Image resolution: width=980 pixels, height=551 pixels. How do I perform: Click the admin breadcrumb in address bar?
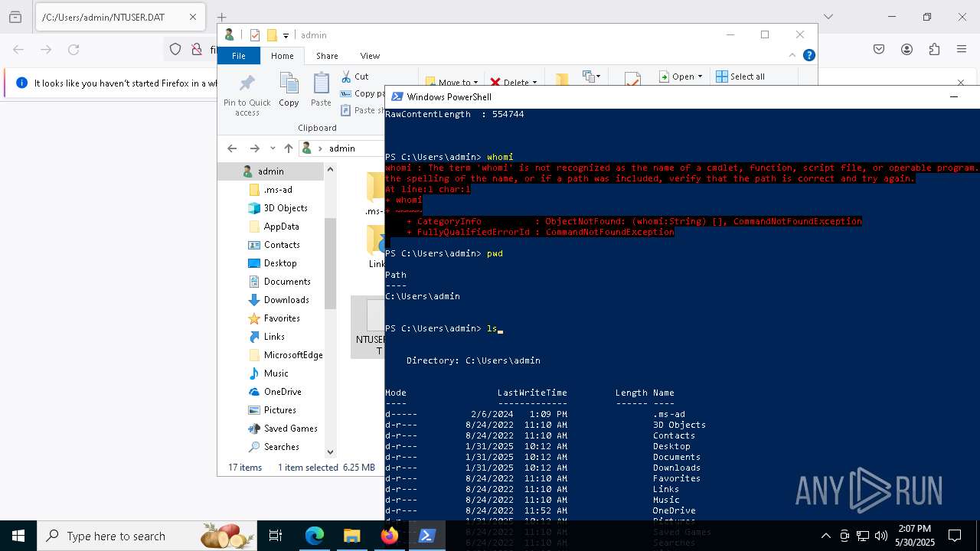tap(342, 148)
